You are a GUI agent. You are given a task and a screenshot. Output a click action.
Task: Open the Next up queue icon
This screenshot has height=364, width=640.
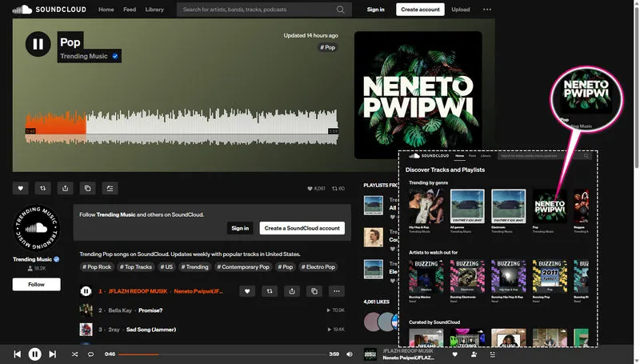point(492,354)
